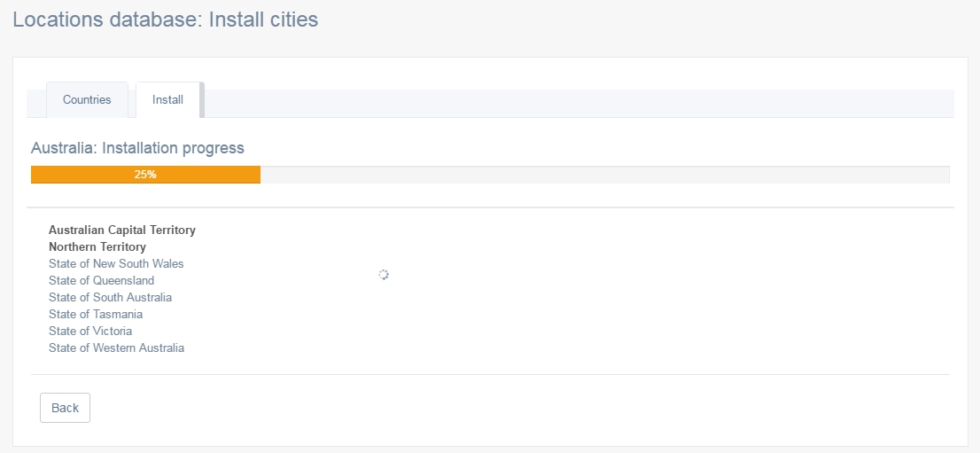Select the Install tab
Viewport: 980px width, 453px height.
[167, 100]
